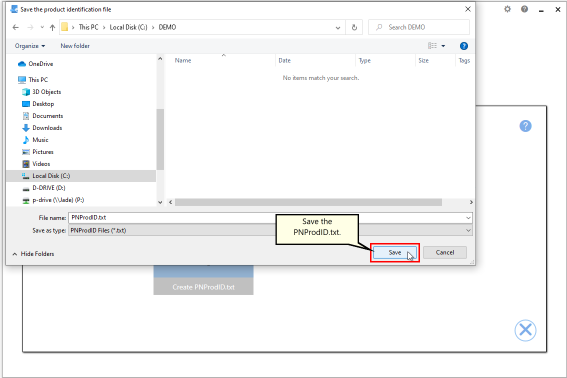This screenshot has height=378, width=567.
Task: Open settings gear in main window
Action: (507, 9)
